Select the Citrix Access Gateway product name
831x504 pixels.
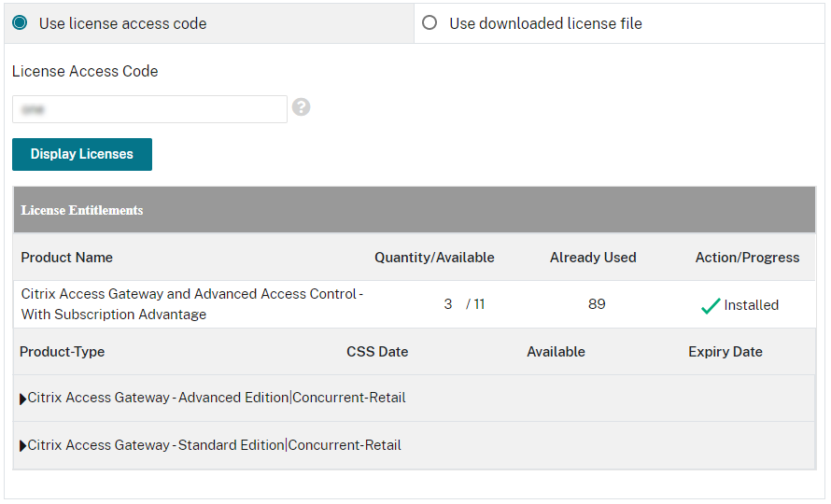(191, 304)
